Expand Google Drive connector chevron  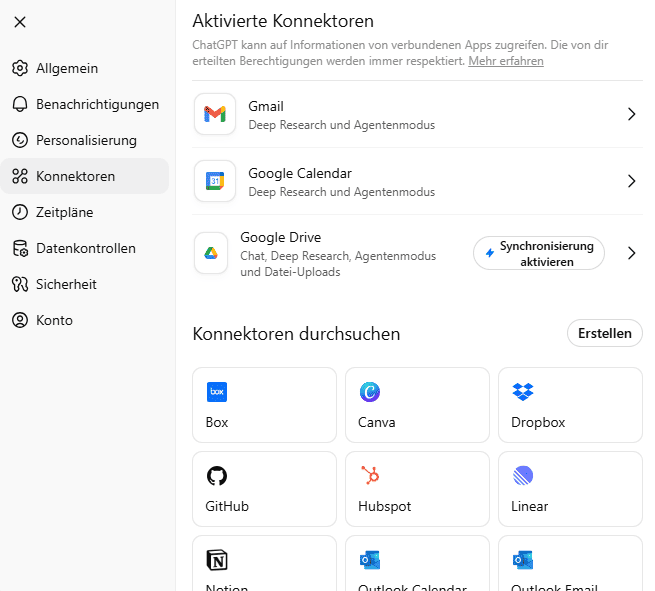coord(631,253)
